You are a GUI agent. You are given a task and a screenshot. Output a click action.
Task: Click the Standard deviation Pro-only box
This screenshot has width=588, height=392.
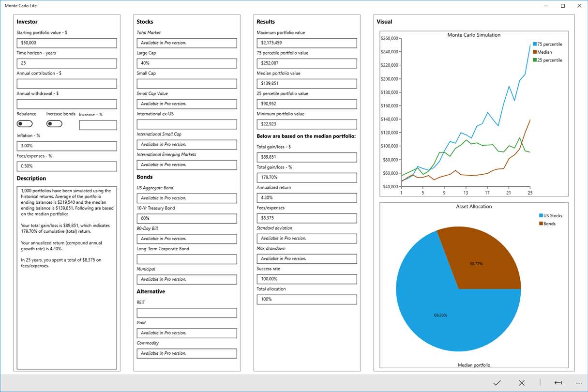(x=307, y=239)
